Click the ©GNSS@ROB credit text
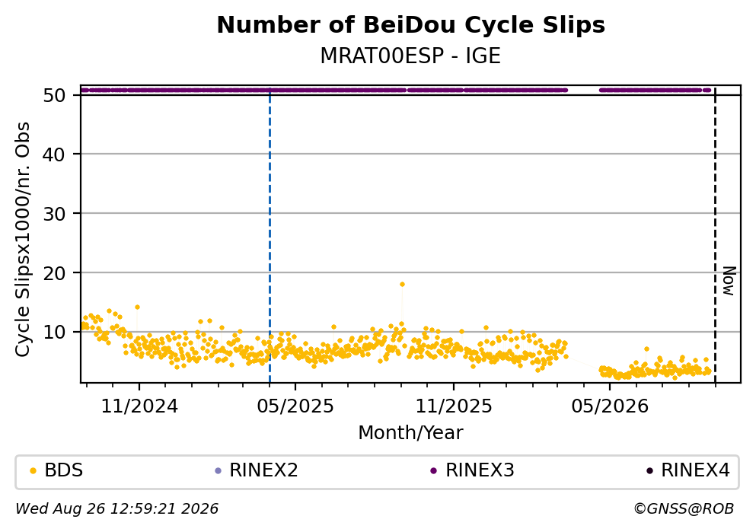The image size is (756, 532). [x=684, y=509]
